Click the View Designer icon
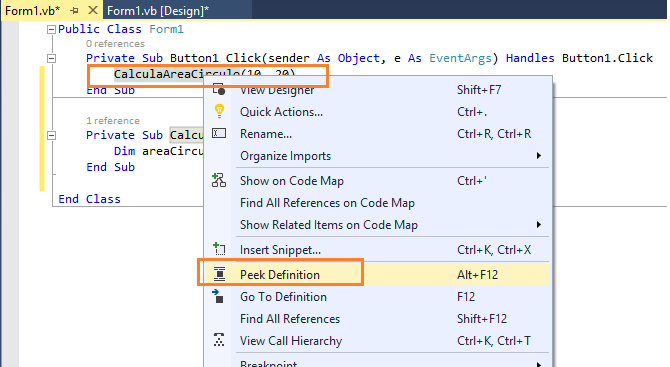Image resolution: width=670 pixels, height=367 pixels. (219, 89)
